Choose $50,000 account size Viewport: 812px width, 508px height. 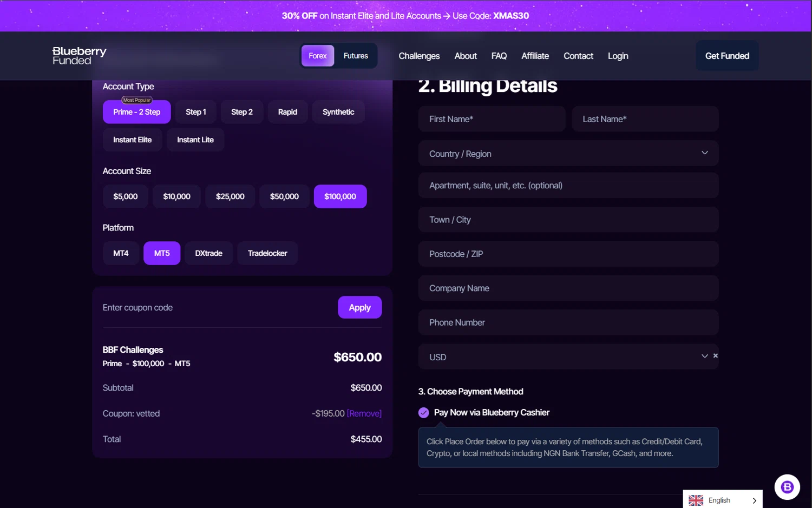[284, 196]
